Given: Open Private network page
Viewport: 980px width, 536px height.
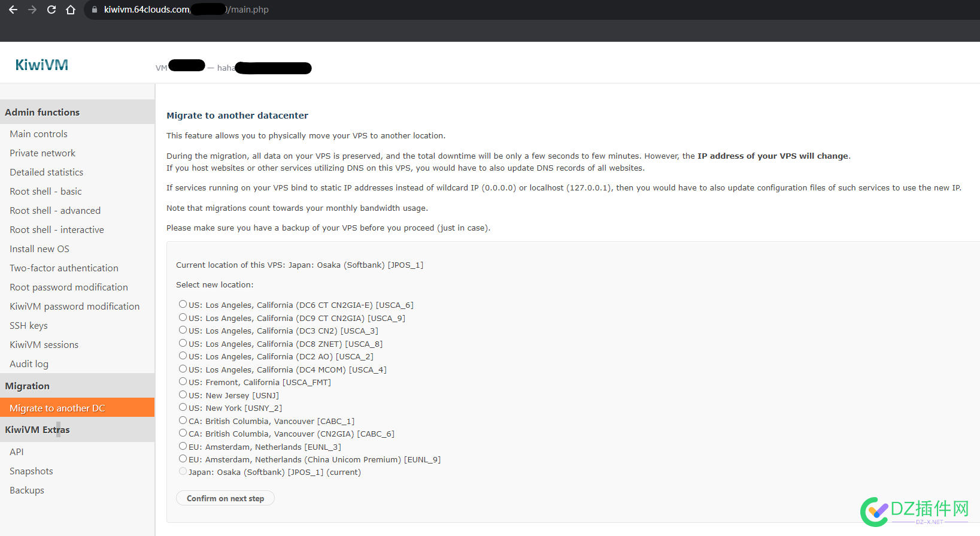Looking at the screenshot, I should [x=43, y=153].
